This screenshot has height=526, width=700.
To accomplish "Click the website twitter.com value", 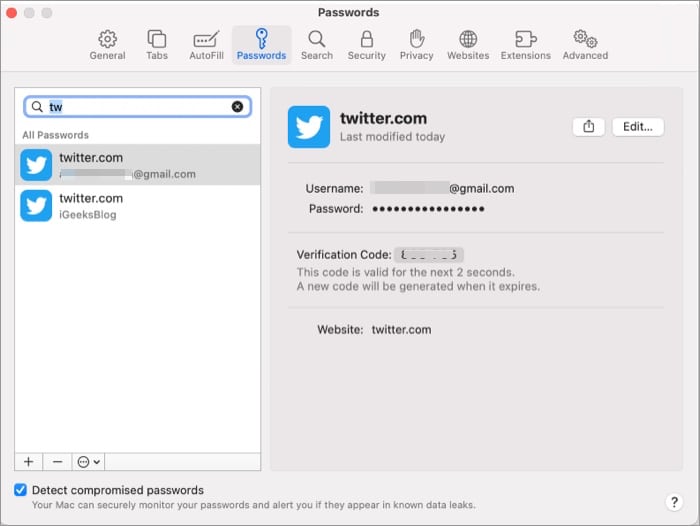I will tap(401, 330).
